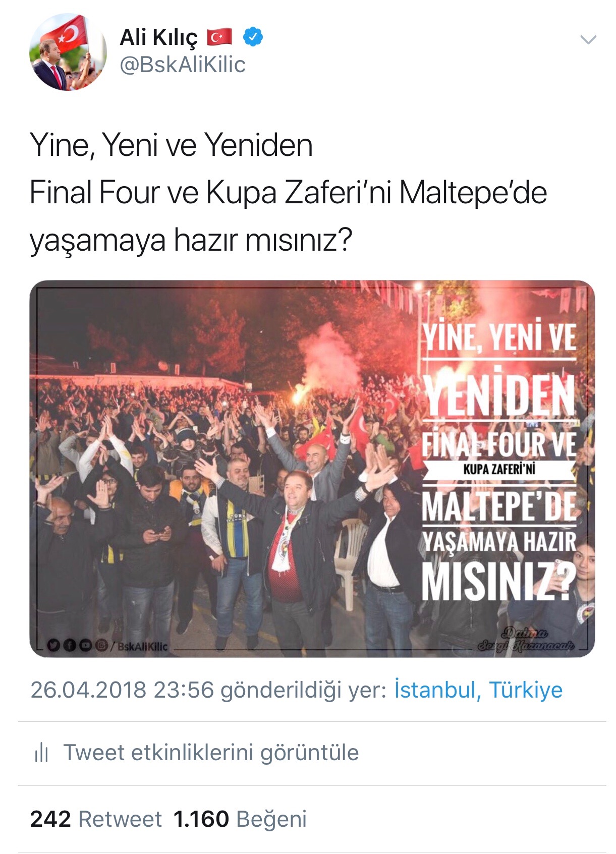Open the @BskAliKilic handle
This screenshot has height=854, width=616.
click(183, 65)
